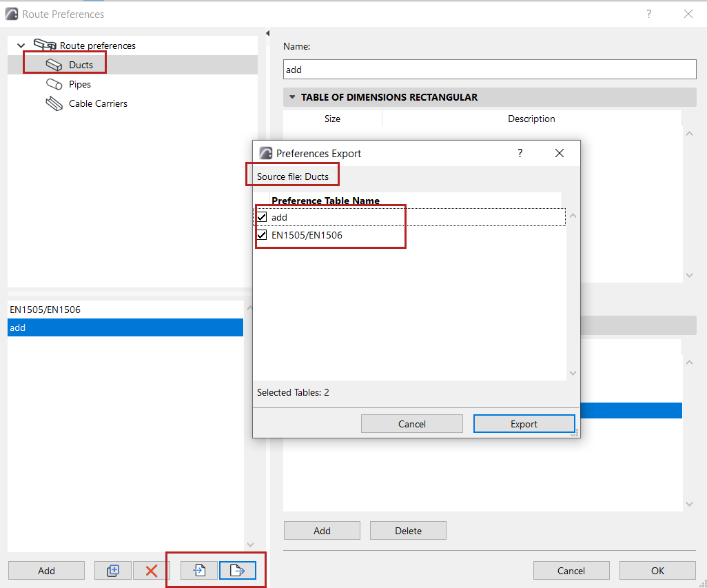707x588 pixels.
Task: Click the Cable Carriers tray icon
Action: 54,103
